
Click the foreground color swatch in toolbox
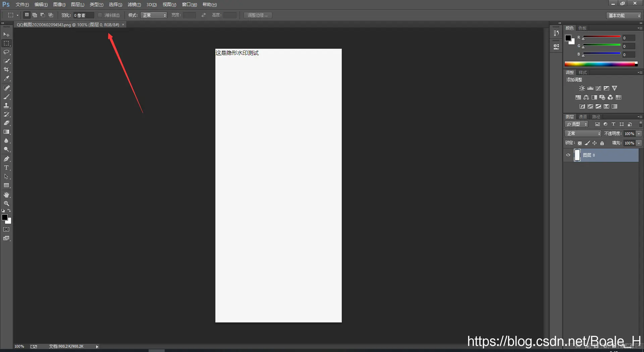pyautogui.click(x=5, y=217)
